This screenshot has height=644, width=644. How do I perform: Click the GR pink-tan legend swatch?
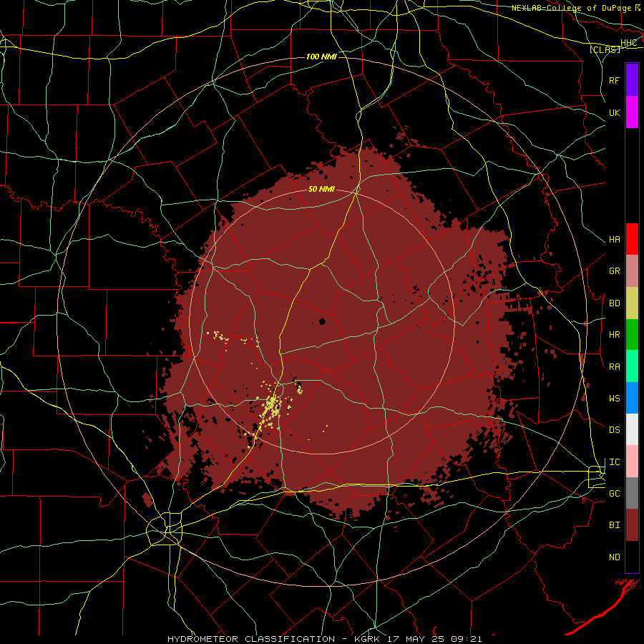(632, 271)
